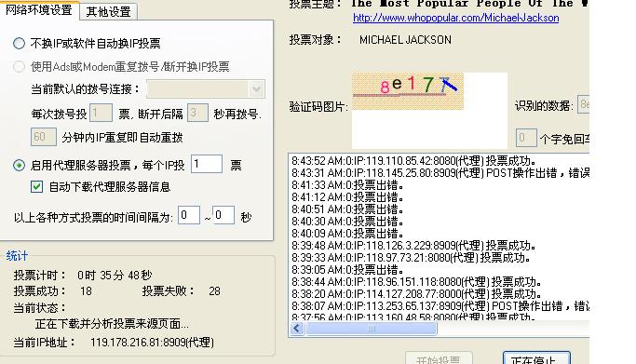Select log entry 8:40:51 AM 投票出错
Viewport: 636px width, 364px height.
[x=347, y=209]
